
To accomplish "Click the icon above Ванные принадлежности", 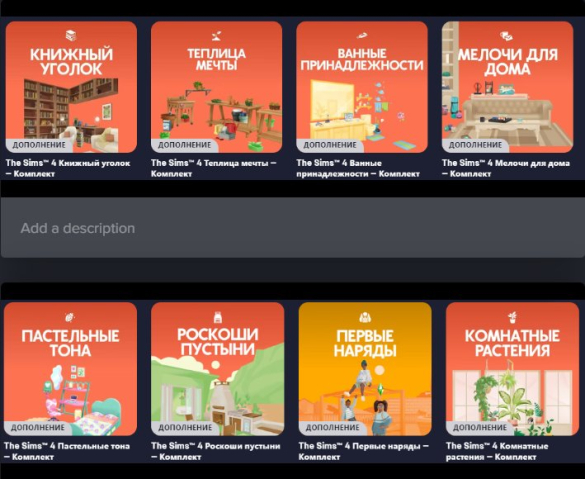I will click(x=362, y=36).
